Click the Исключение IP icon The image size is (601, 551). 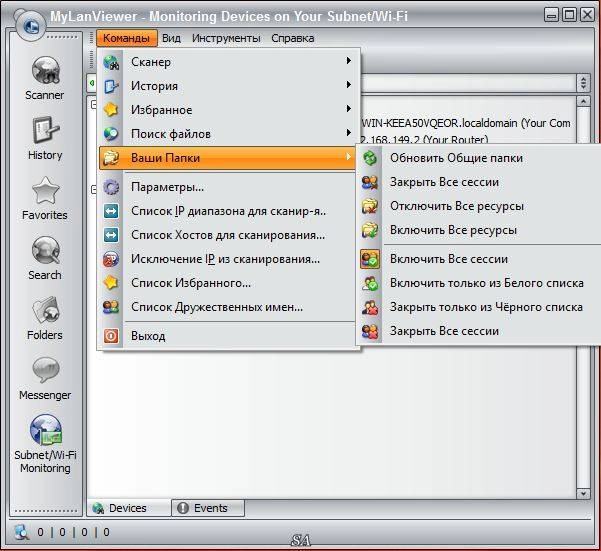coord(111,259)
